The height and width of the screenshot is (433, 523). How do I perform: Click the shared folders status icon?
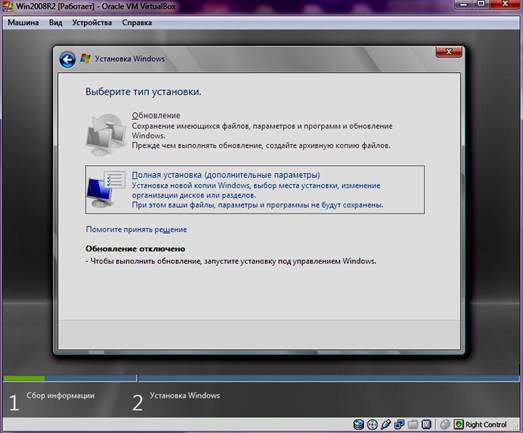point(413,424)
